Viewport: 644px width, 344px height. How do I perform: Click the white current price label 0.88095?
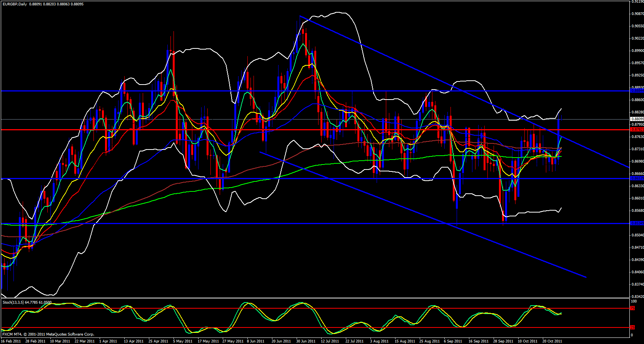point(637,119)
